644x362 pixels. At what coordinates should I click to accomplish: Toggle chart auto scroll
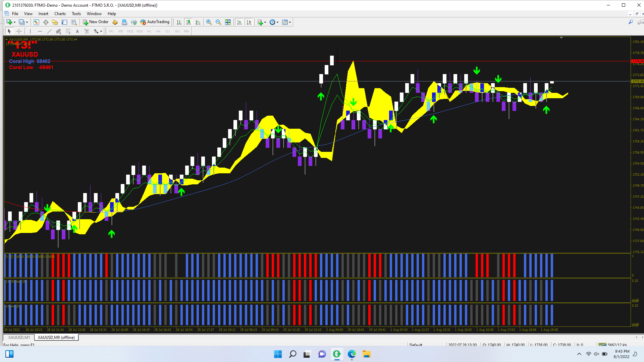coord(239,22)
